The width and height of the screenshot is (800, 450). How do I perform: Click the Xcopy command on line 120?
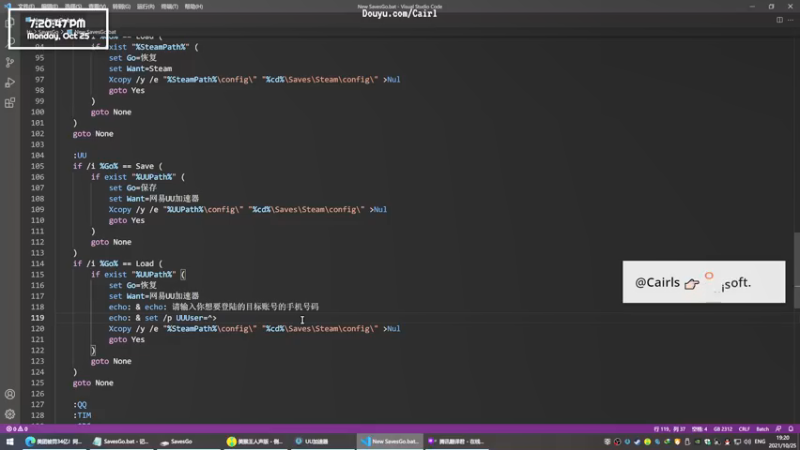(254, 329)
